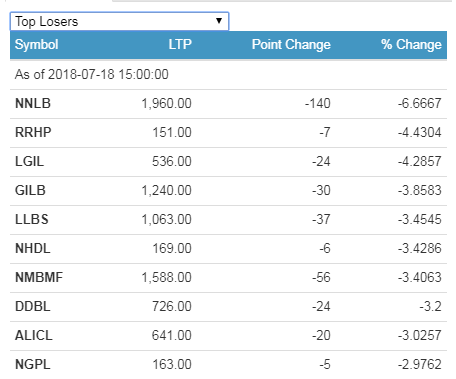Open the NGPL symbol link
The height and width of the screenshot is (379, 456).
click(33, 364)
